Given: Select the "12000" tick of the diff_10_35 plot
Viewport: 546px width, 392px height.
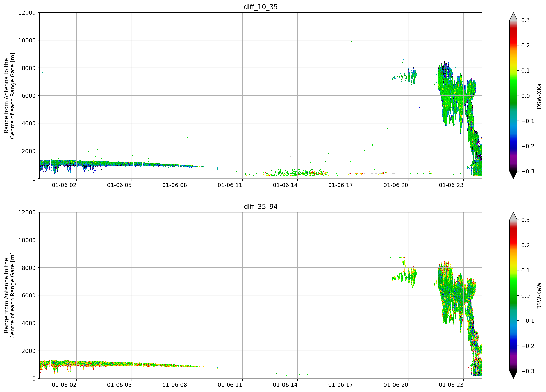Looking at the screenshot, I should coord(27,13).
